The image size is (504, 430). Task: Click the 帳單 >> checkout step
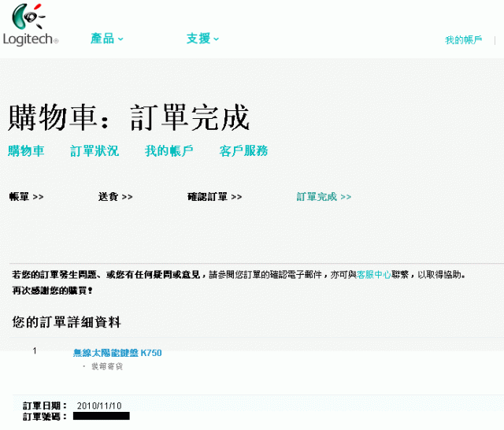(26, 196)
